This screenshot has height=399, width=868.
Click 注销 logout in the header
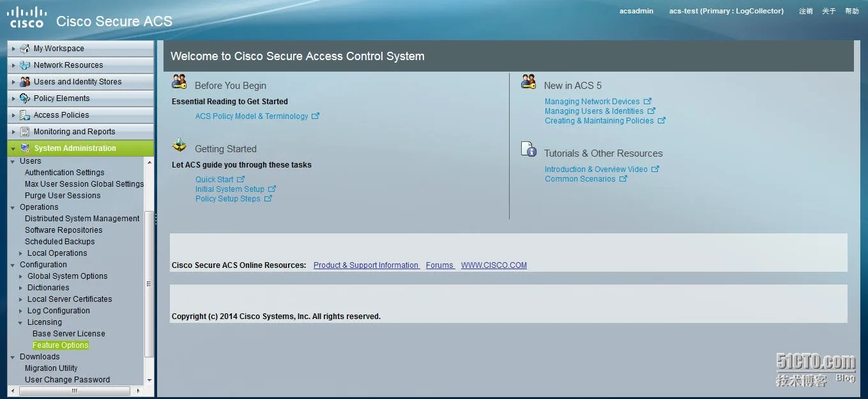pyautogui.click(x=806, y=11)
